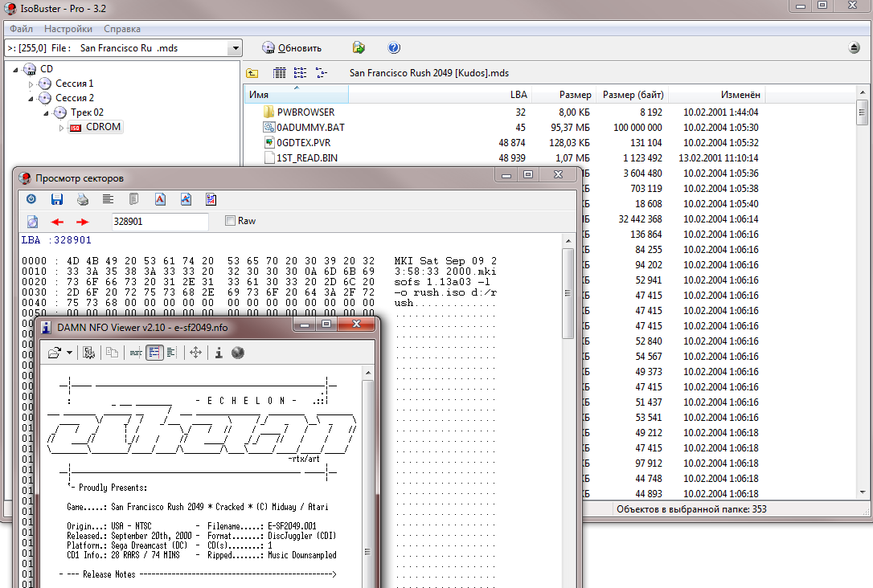Open the image file selection dropdown
Image resolution: width=873 pixels, height=588 pixels.
pyautogui.click(x=235, y=48)
